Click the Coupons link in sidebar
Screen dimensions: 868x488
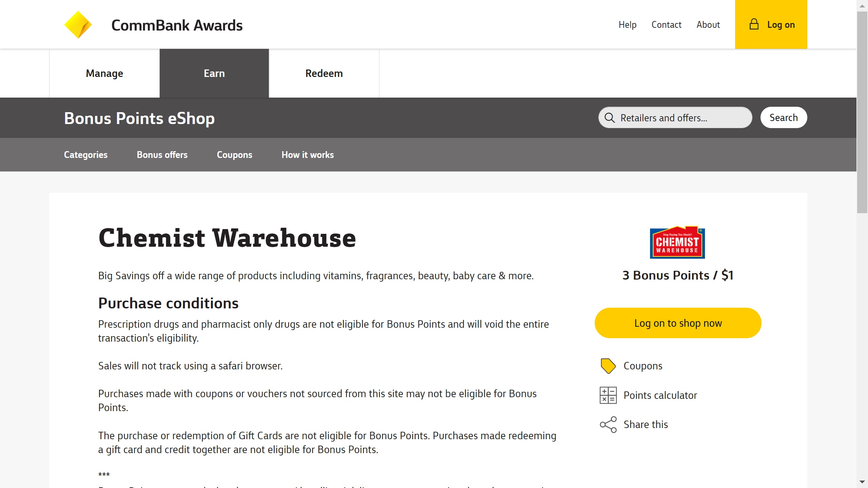coord(643,366)
